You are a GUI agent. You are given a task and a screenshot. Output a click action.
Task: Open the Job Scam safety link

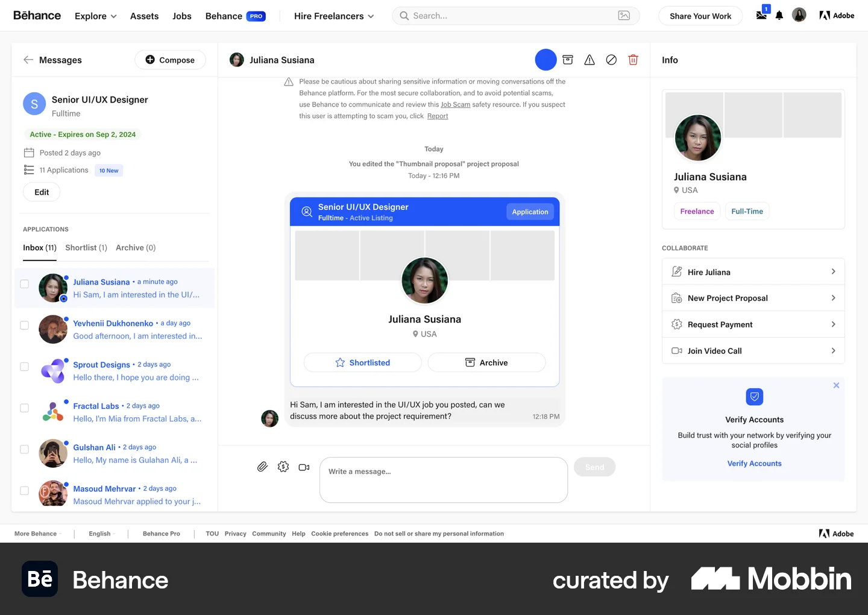click(455, 104)
